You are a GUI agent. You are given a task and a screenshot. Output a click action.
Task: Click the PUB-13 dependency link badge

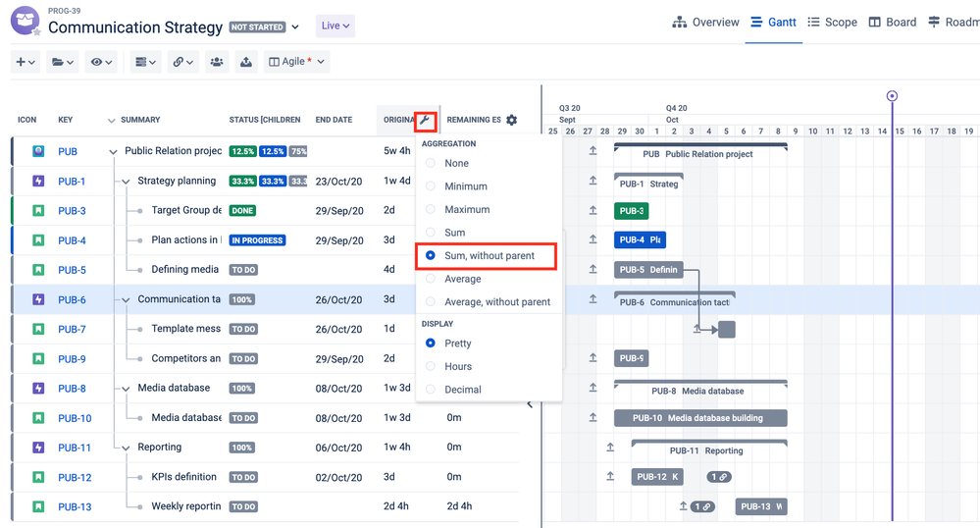pyautogui.click(x=702, y=506)
